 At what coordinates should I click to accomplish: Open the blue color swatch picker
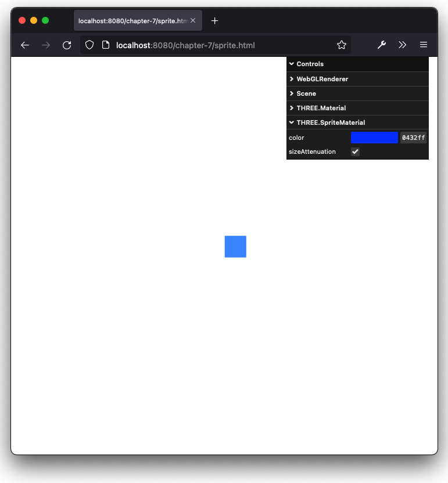point(374,138)
